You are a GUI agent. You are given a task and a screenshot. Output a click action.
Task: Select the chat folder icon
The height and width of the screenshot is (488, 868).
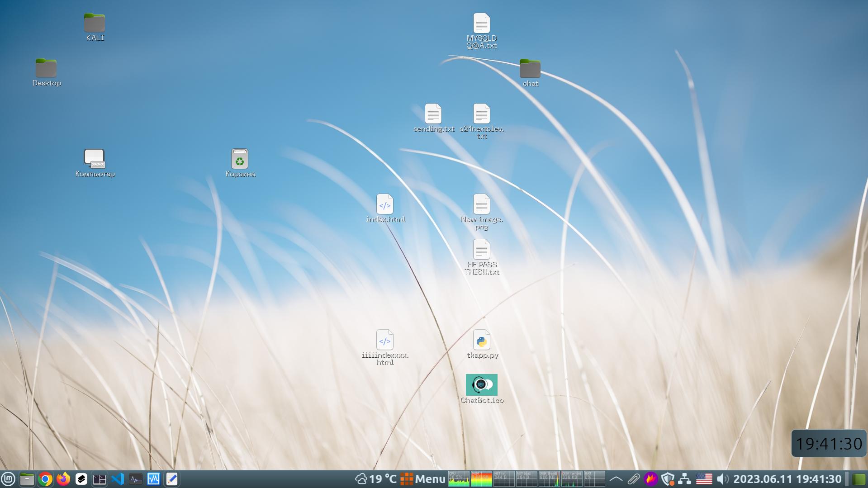tap(530, 73)
